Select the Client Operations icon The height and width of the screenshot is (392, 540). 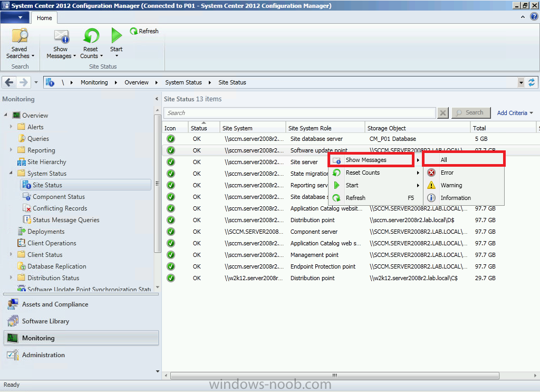[21, 243]
